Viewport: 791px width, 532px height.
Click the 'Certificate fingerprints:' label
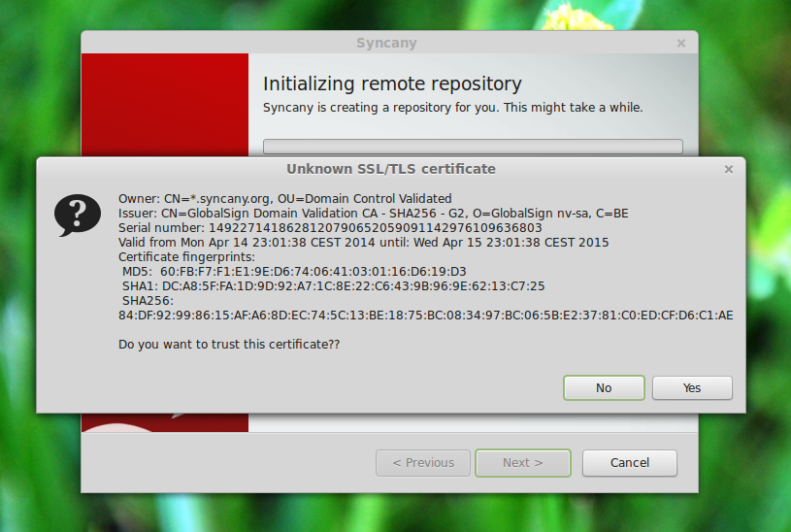186,257
